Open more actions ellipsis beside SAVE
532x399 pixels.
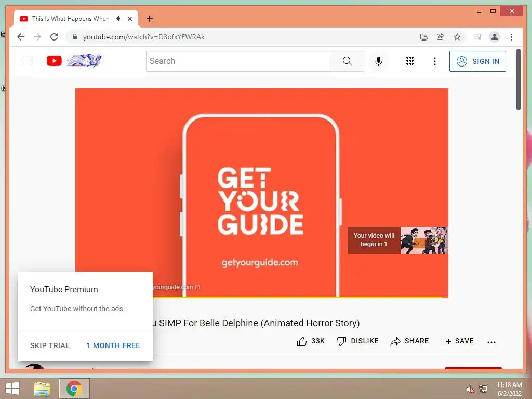click(491, 342)
